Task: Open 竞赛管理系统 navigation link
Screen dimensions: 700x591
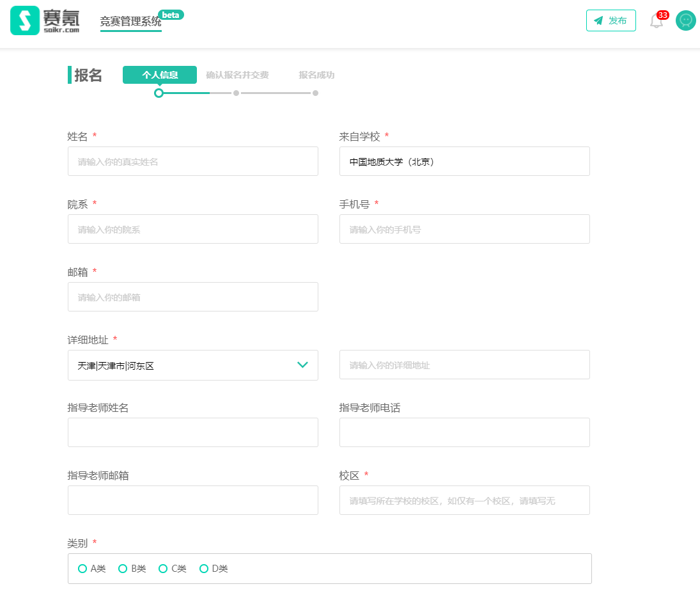Action: (130, 22)
